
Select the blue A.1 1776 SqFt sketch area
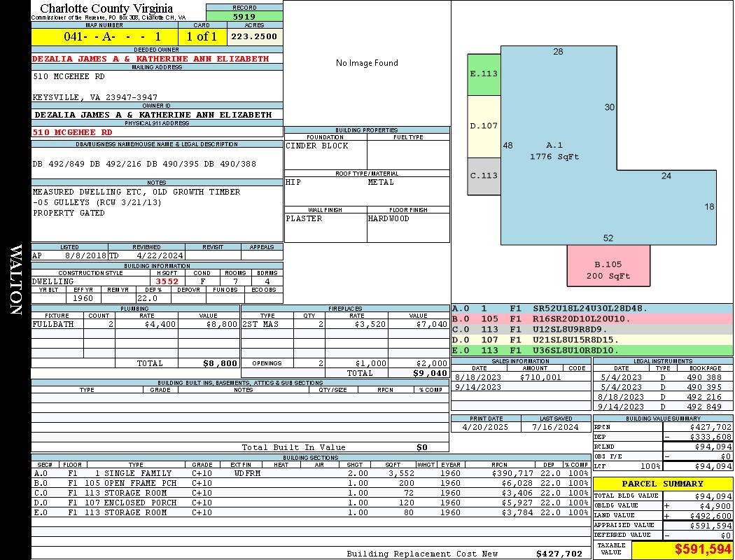pos(554,151)
